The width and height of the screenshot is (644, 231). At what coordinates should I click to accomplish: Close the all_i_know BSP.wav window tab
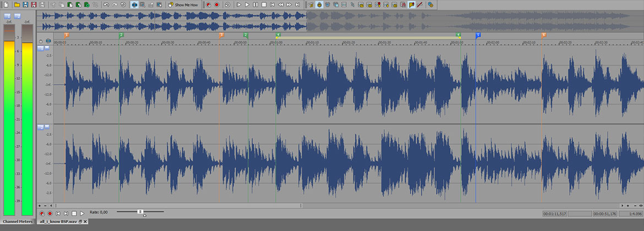[x=85, y=222]
